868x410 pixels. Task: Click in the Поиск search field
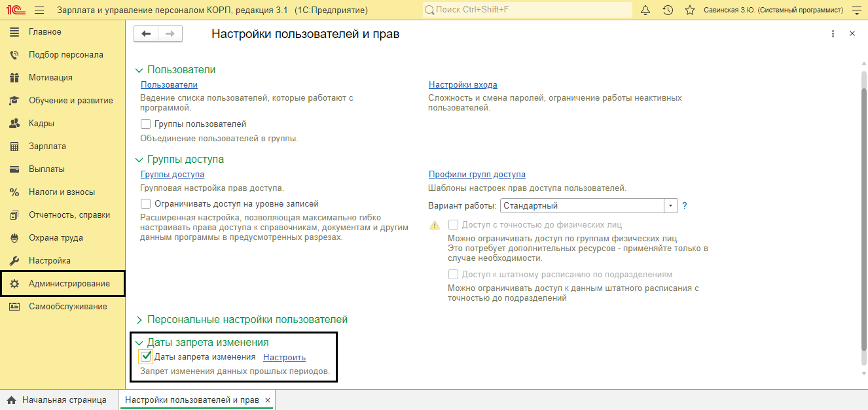pyautogui.click(x=527, y=10)
